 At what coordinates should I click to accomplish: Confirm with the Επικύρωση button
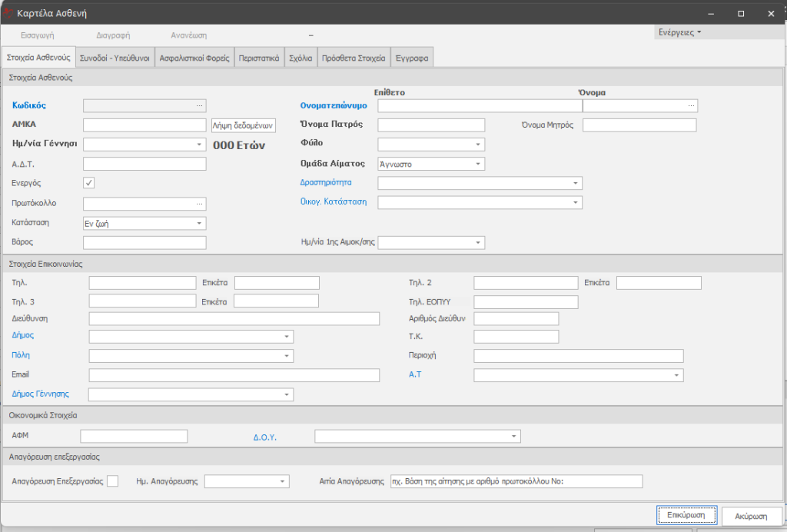687,514
